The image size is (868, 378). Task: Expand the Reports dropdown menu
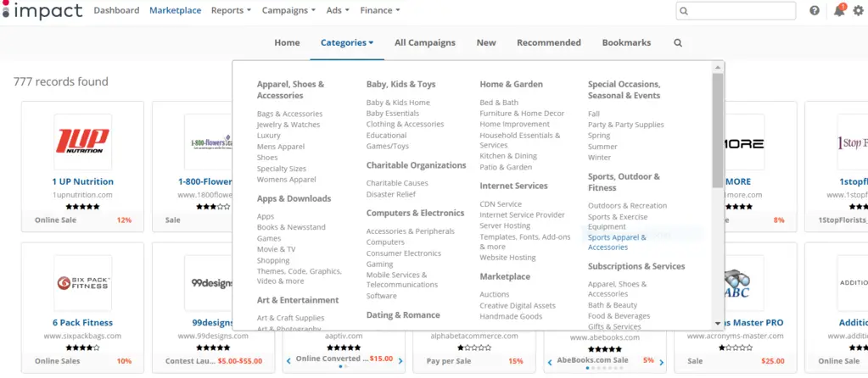point(231,10)
